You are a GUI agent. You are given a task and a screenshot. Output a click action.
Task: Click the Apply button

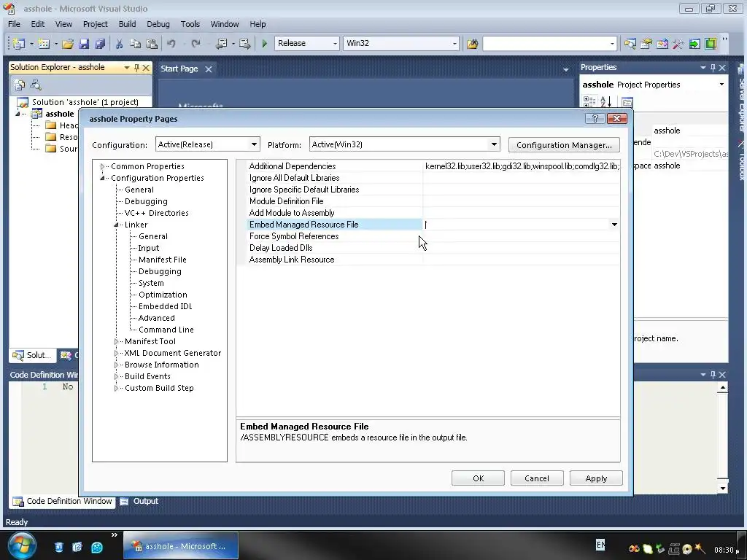(x=596, y=478)
